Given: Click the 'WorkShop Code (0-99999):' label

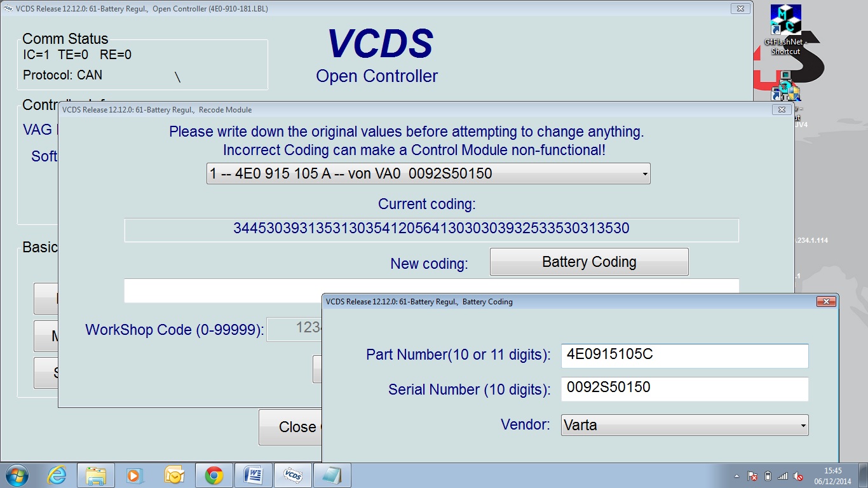Looking at the screenshot, I should pos(175,330).
